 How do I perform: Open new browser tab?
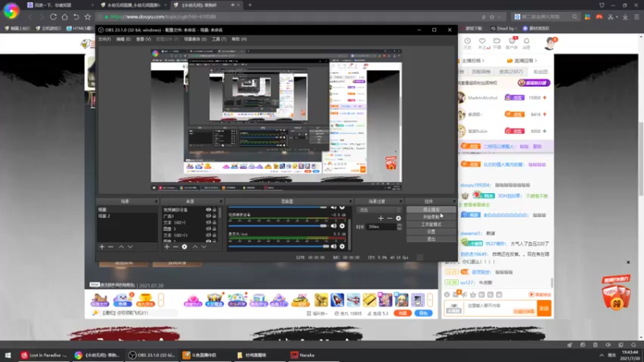point(250,5)
